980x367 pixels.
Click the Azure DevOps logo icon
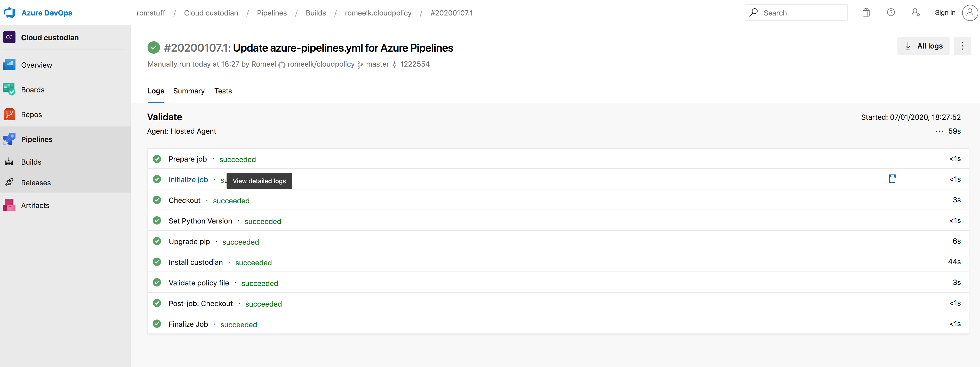coord(10,13)
